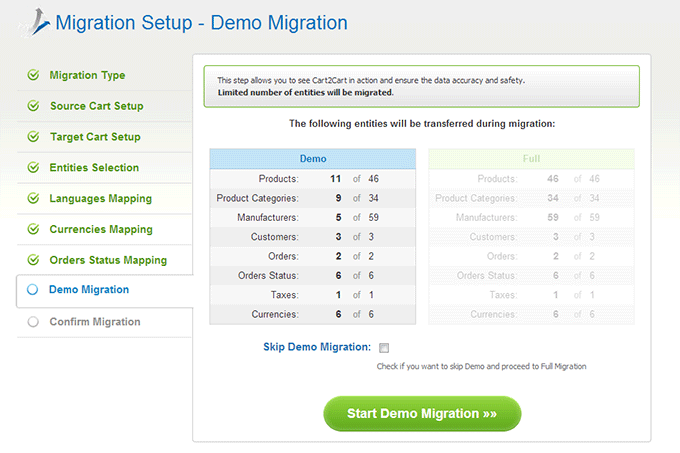Click Currencies row in the Full table
Screen dimensions: 680x453
pyautogui.click(x=531, y=314)
